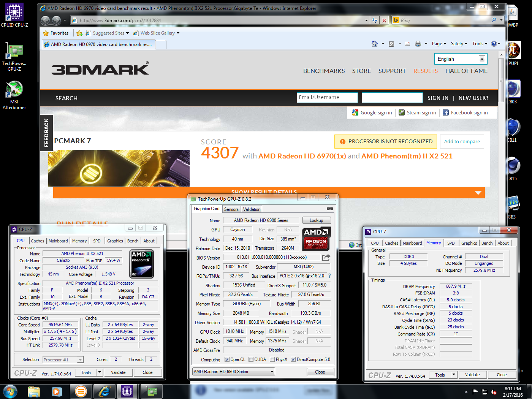Viewport: 532px width, 399px height.
Task: Expand Show Result Details arrow
Action: (478, 193)
